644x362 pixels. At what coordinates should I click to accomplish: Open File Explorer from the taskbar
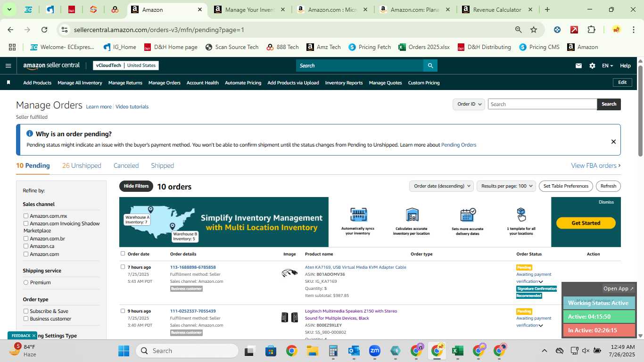(312, 351)
